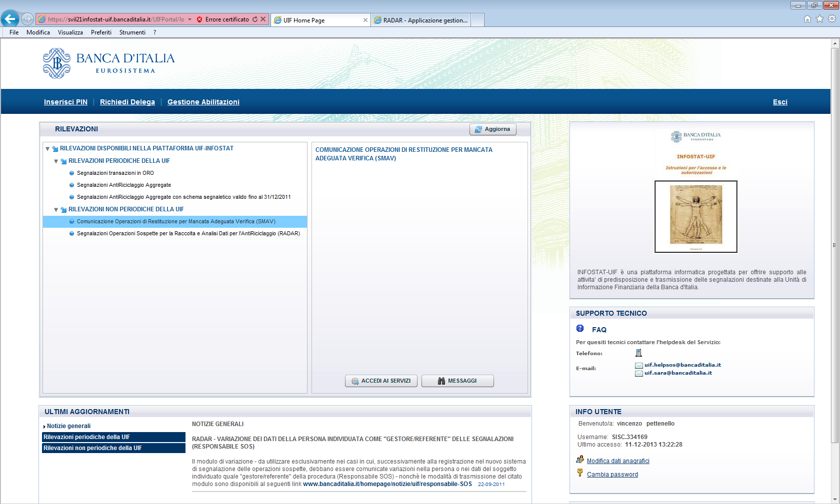Click the browser Tools gear icon
Screen dimensions: 840x504
[832, 19]
